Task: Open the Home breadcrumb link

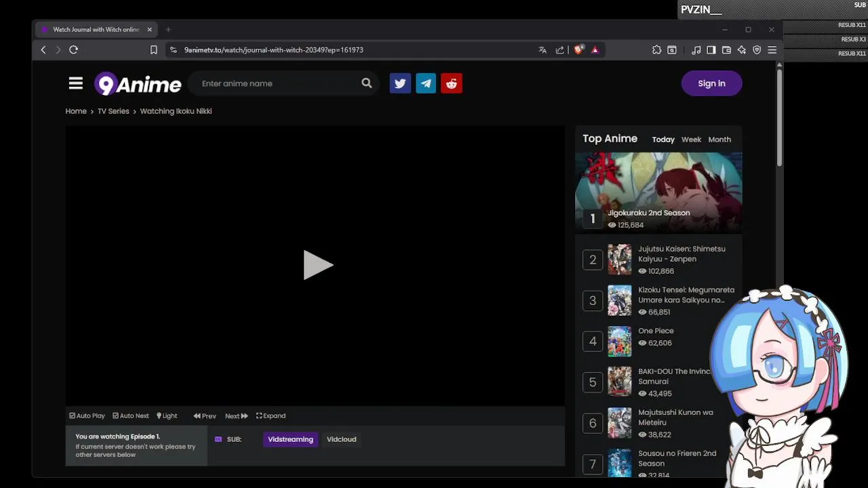Action: 76,111
